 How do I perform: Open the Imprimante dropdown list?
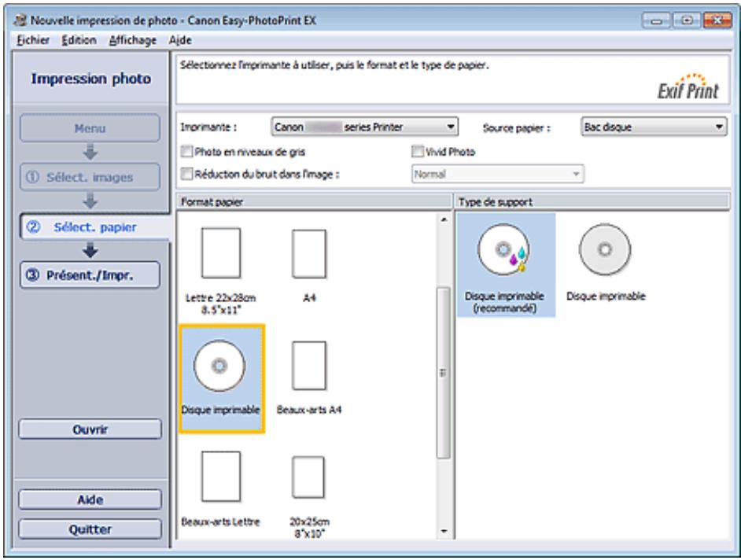(365, 127)
